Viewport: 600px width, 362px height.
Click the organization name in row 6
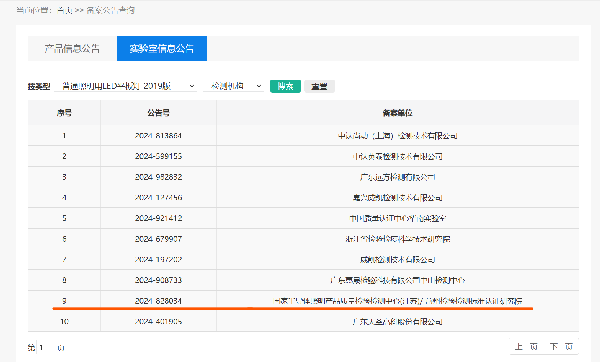pyautogui.click(x=398, y=239)
